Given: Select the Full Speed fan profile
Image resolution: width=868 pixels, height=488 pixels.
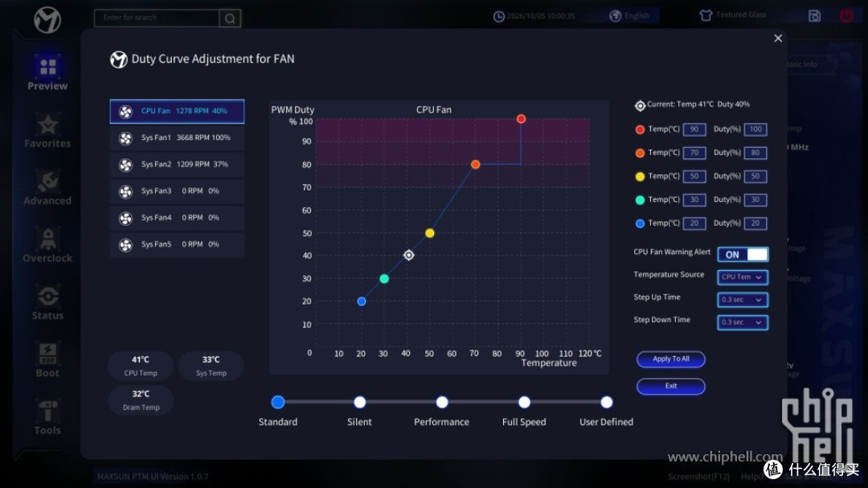Looking at the screenshot, I should coord(524,402).
